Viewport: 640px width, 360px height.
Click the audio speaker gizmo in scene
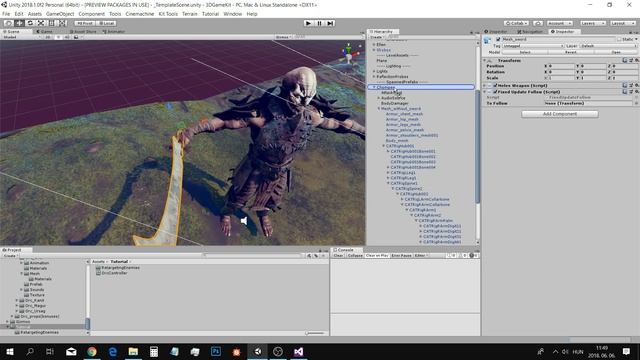244,221
